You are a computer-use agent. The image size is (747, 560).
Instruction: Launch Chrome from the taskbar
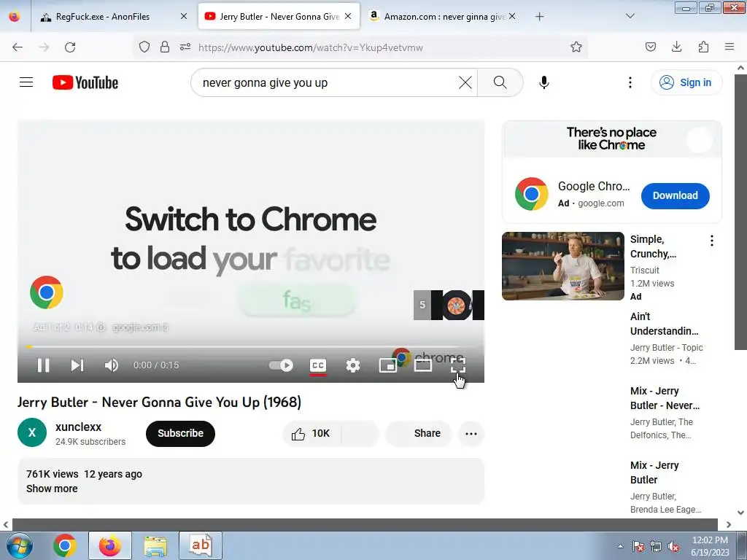65,545
